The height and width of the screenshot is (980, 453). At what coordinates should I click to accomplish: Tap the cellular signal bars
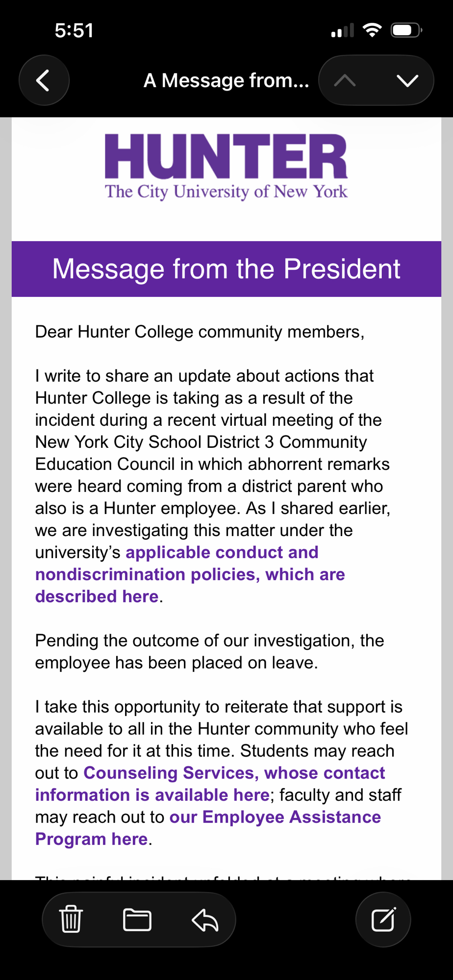coord(342,31)
